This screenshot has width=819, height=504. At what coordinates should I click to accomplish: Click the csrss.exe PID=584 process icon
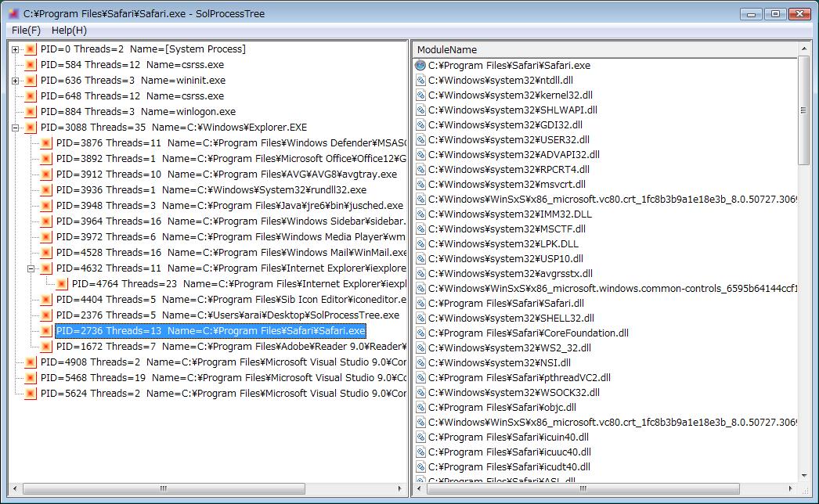[31, 65]
